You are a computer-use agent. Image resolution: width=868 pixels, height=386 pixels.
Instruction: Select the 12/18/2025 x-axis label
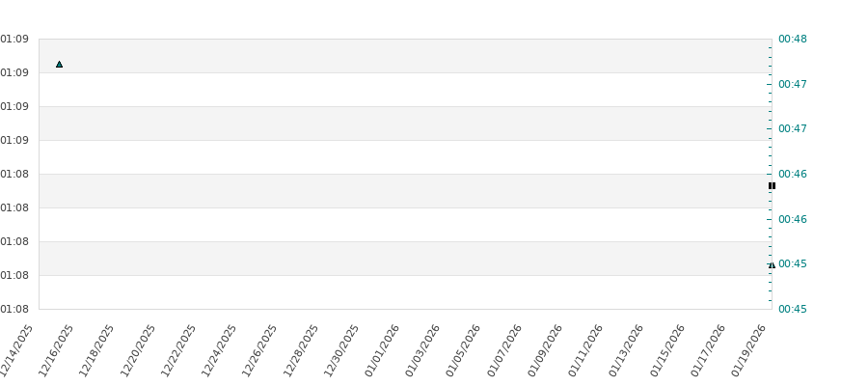click(99, 349)
